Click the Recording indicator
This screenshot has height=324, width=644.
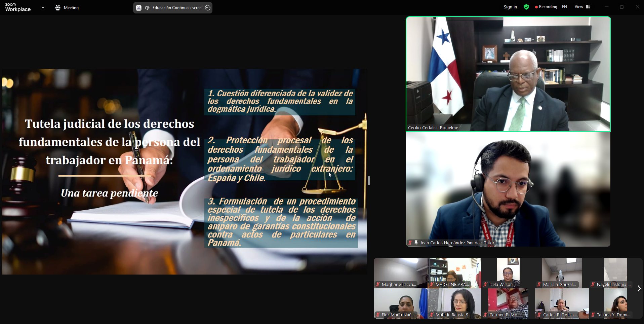point(546,7)
